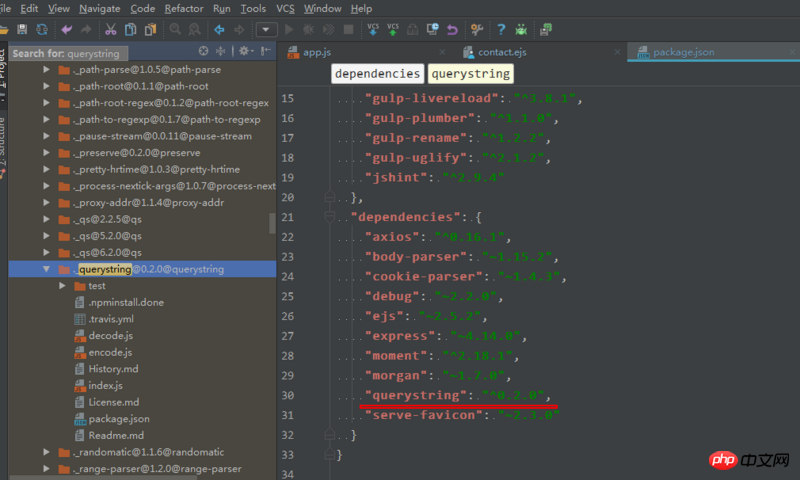Screen dimensions: 800x480
Task: Select Readme.md in the project tree
Action: point(116,436)
